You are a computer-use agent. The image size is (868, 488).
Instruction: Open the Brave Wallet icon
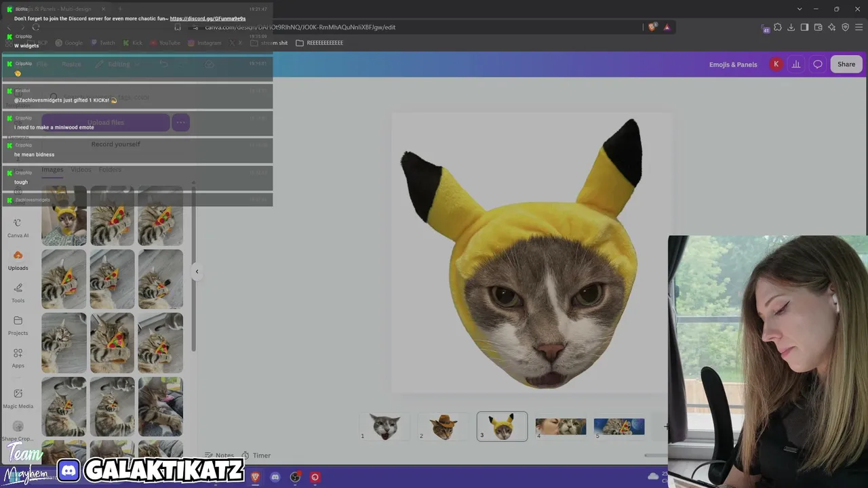[818, 27]
